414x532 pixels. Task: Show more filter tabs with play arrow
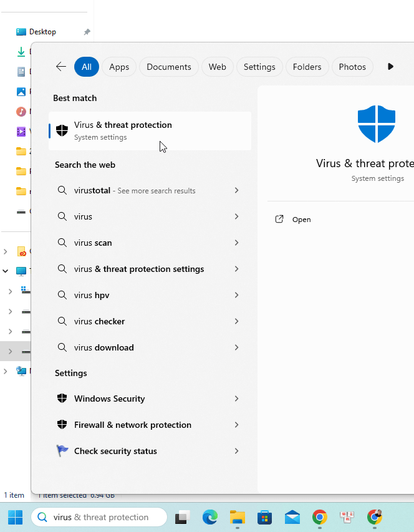(x=390, y=67)
